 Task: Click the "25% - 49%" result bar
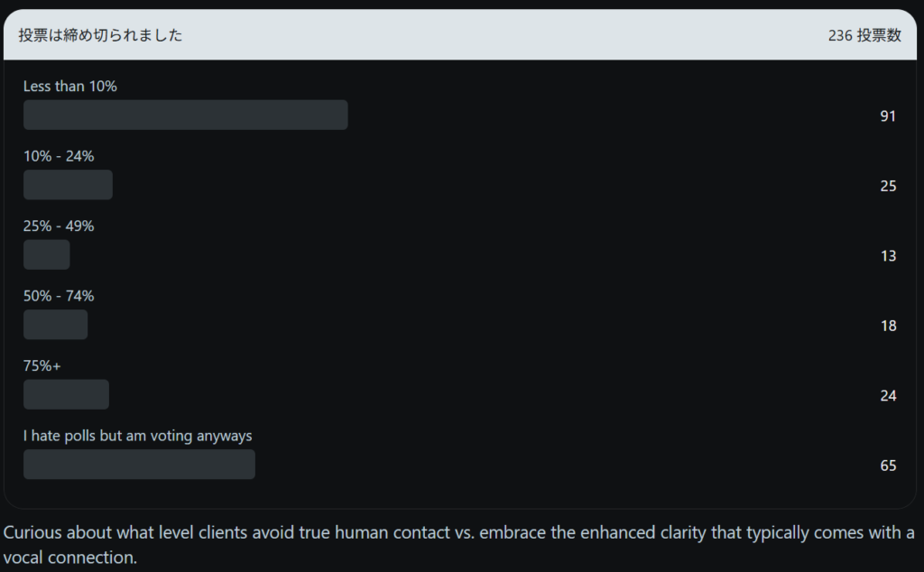47,254
